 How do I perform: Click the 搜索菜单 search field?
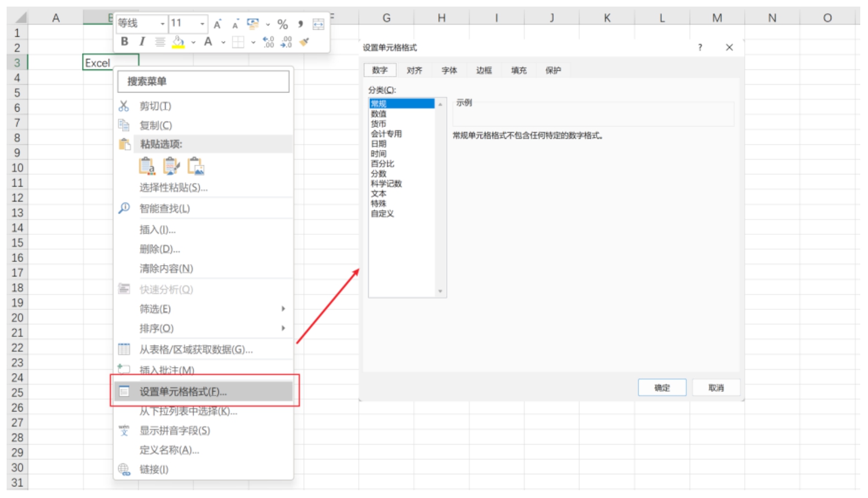pyautogui.click(x=203, y=81)
